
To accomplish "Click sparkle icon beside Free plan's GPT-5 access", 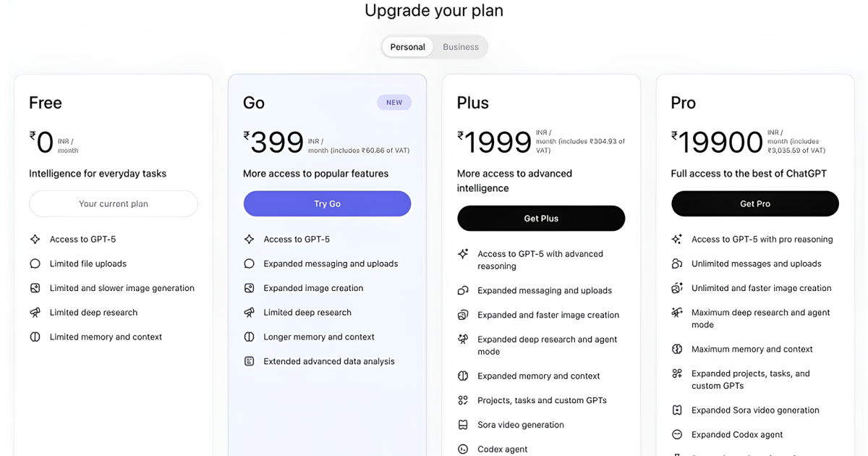I will tap(35, 240).
